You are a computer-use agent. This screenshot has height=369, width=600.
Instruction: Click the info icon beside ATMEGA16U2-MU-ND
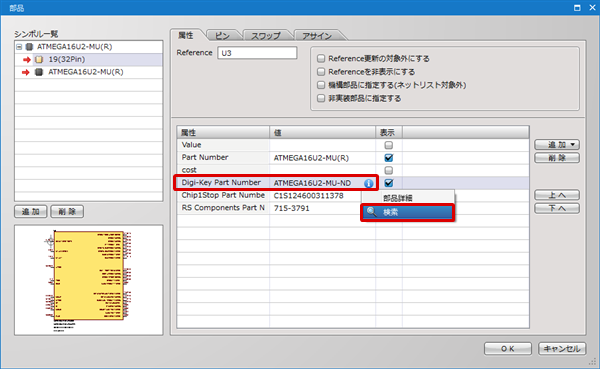pyautogui.click(x=368, y=183)
